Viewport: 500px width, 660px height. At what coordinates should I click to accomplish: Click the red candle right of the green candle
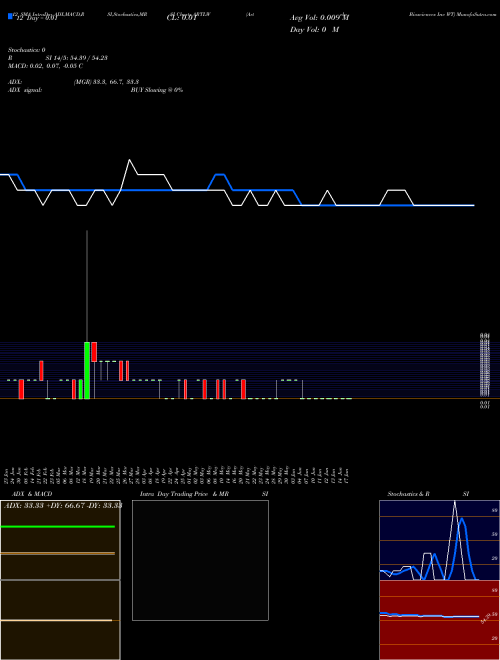point(94,352)
